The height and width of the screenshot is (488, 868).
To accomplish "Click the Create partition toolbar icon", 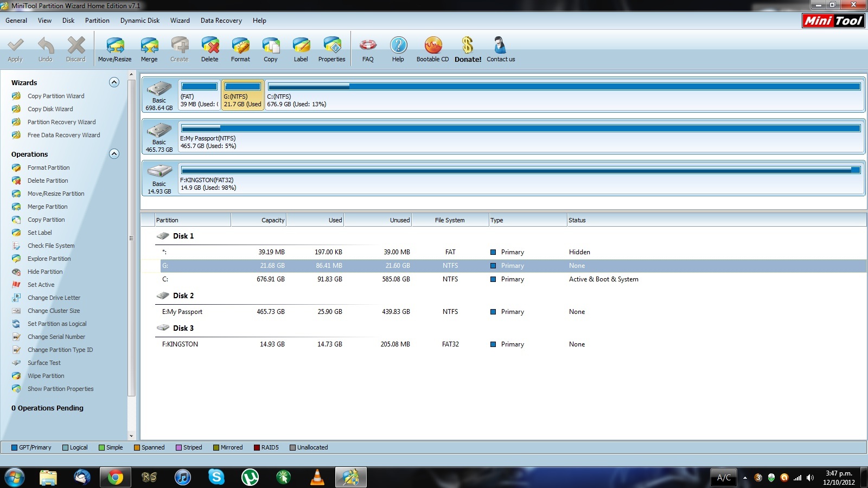I will 180,49.
